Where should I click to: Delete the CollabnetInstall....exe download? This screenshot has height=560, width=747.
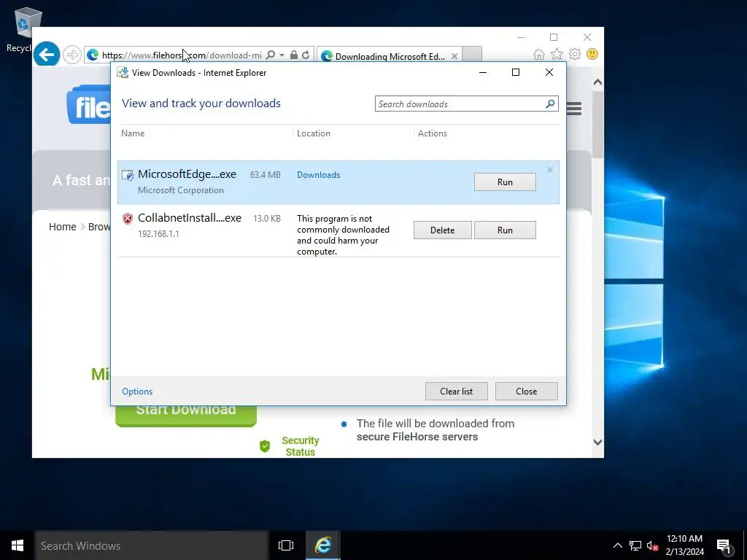click(x=443, y=230)
